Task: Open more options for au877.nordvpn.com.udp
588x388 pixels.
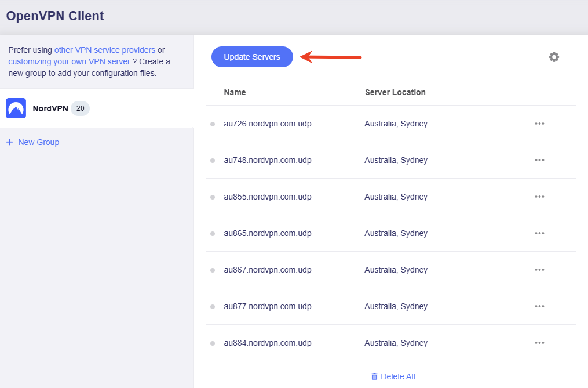Action: point(539,306)
